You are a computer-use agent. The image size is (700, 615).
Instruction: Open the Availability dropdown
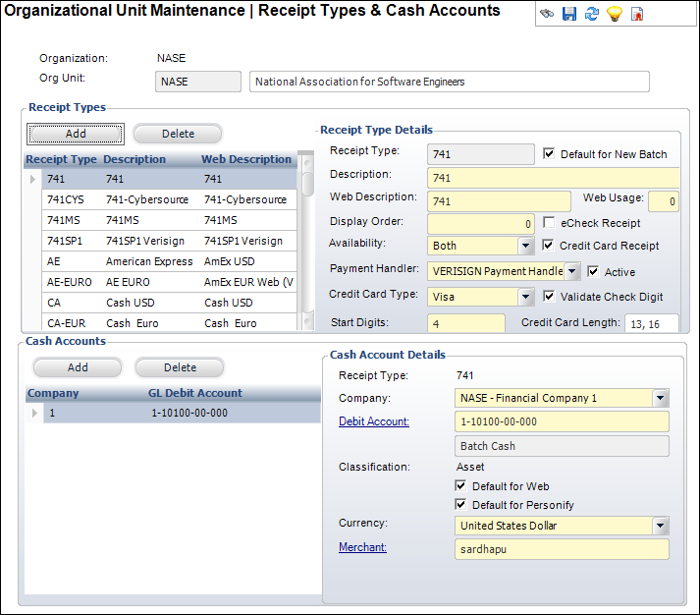pyautogui.click(x=525, y=246)
